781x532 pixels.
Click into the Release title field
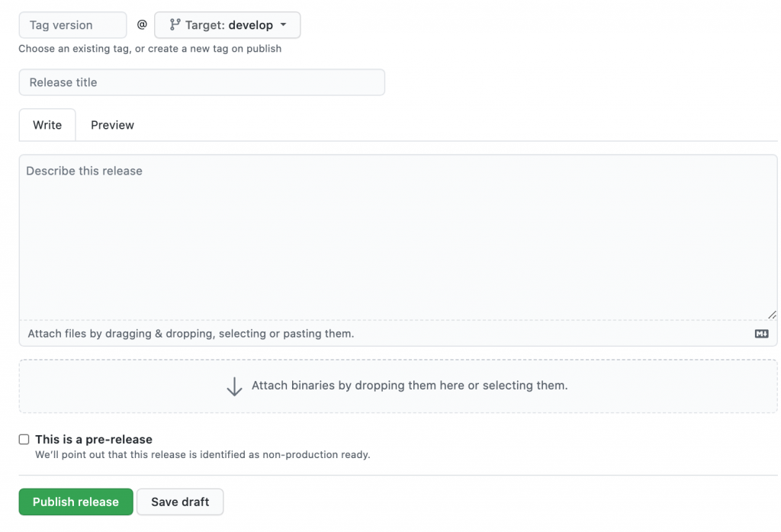point(201,82)
